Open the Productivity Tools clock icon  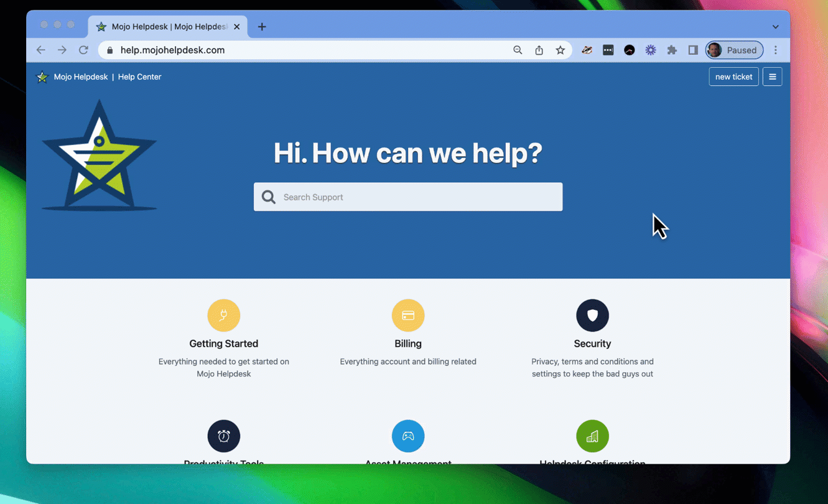tap(224, 436)
